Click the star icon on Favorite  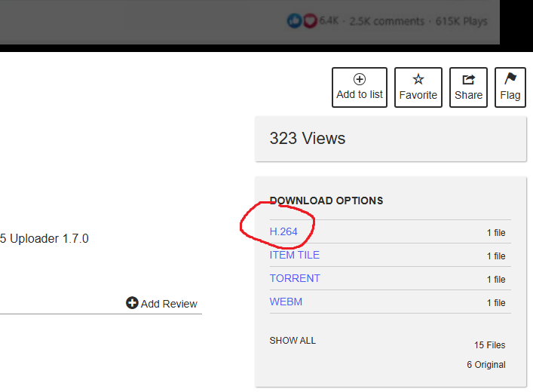418,79
